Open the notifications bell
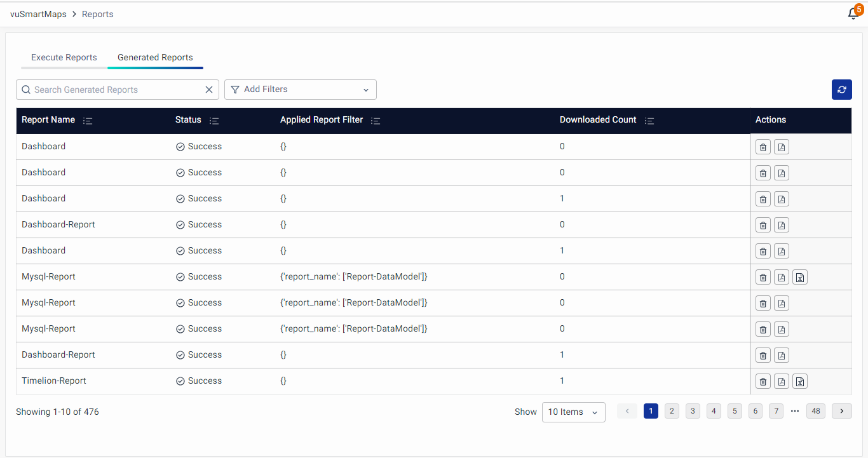The image size is (868, 458). click(x=853, y=14)
